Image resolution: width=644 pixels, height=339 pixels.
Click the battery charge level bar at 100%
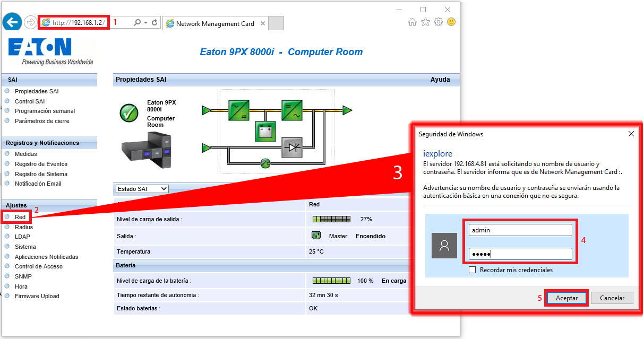[332, 281]
